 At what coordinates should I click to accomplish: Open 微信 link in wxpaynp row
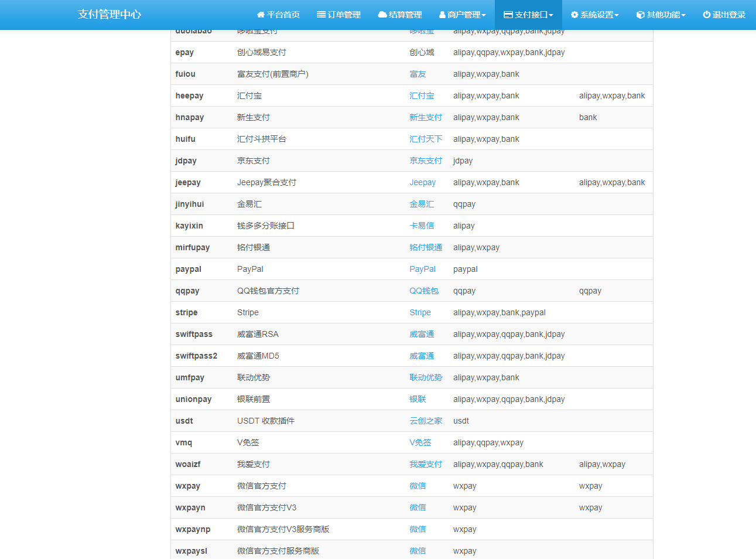(418, 529)
